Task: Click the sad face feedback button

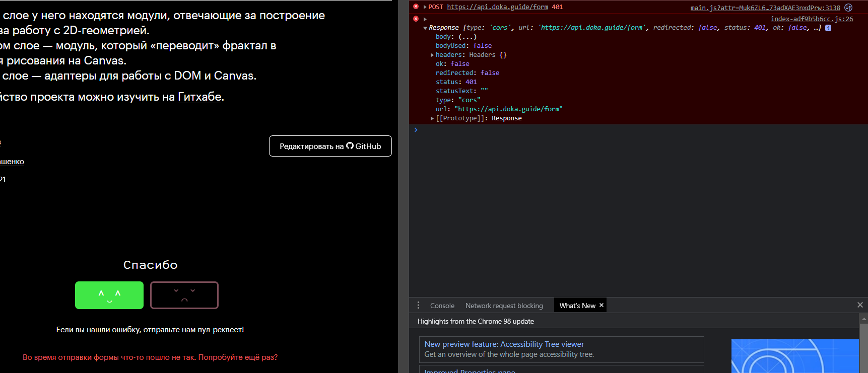Action: click(184, 295)
